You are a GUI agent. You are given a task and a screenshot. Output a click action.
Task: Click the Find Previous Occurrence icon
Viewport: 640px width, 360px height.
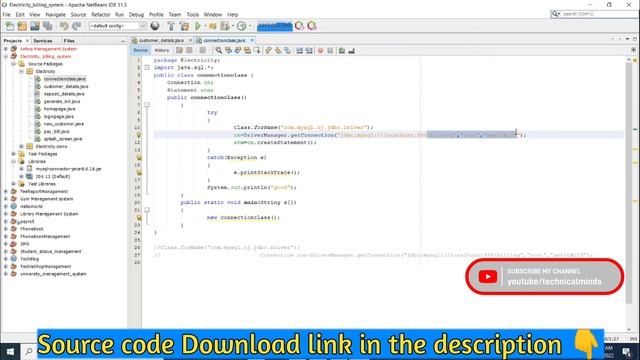tap(228, 51)
